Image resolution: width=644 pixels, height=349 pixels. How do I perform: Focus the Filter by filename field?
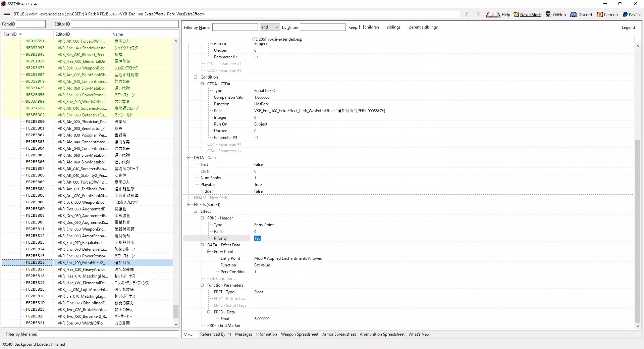(108, 334)
